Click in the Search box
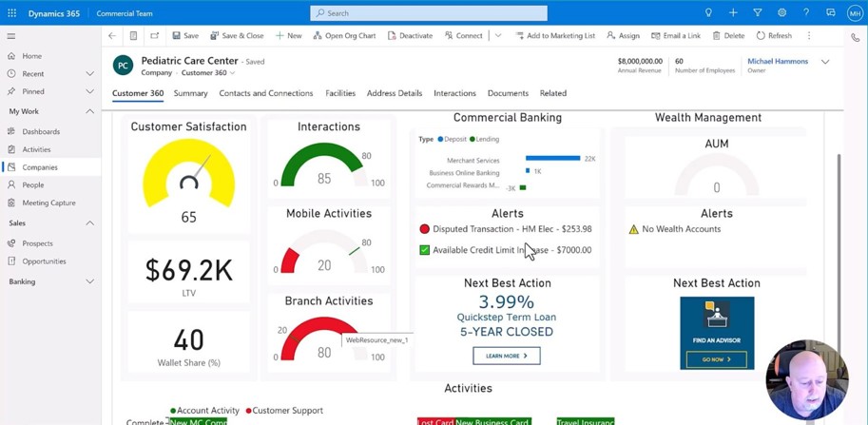The height and width of the screenshot is (425, 868). pyautogui.click(x=429, y=12)
